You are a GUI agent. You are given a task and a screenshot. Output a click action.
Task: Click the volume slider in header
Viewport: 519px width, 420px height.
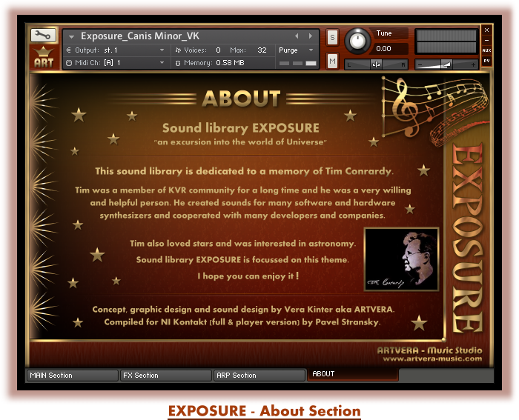coord(446,64)
